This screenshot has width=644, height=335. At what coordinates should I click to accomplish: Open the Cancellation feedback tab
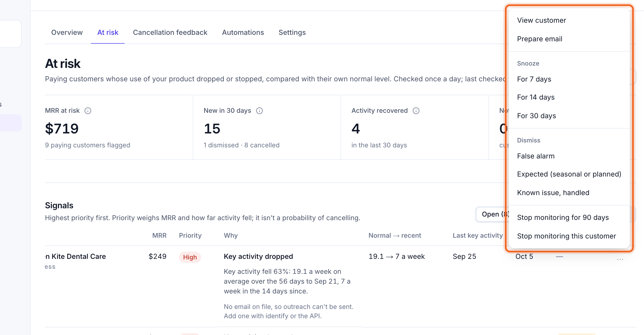pyautogui.click(x=170, y=33)
